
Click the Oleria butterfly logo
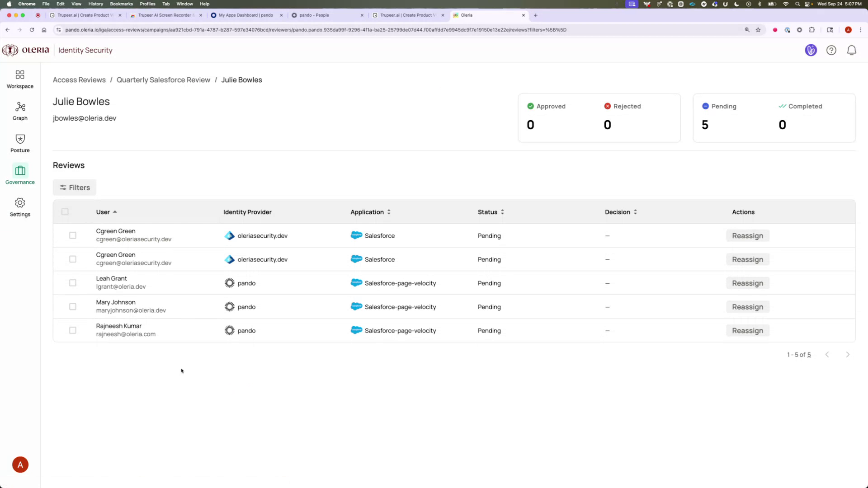(9, 50)
